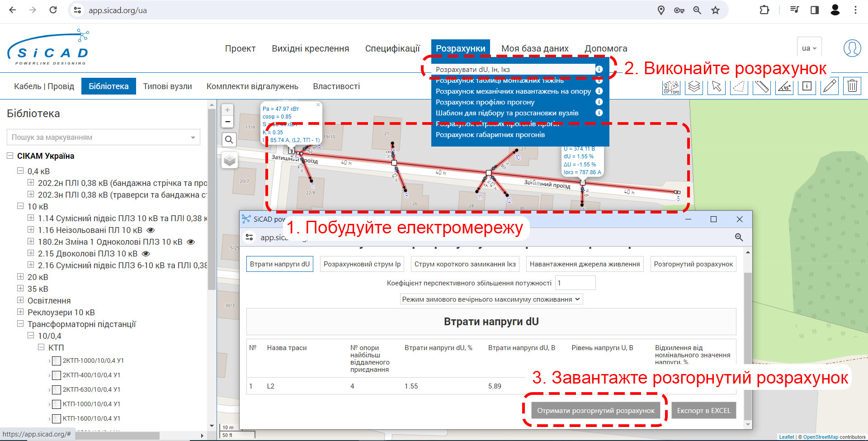Open the winter evening maximum mode dropdown
This screenshot has width=868, height=441.
(491, 299)
